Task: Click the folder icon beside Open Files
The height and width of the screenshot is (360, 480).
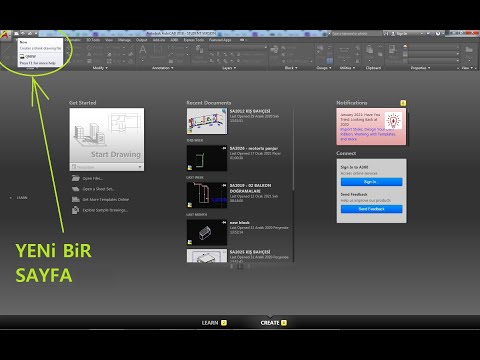Action: point(76,178)
